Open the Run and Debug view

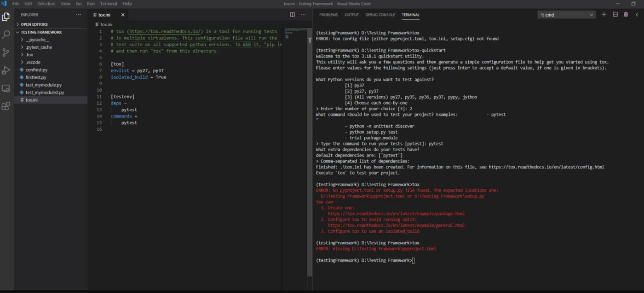[6, 70]
